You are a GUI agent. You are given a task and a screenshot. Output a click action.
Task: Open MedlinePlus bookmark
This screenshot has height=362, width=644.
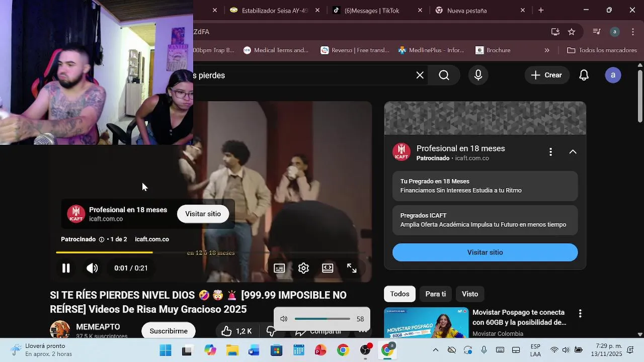(431, 50)
